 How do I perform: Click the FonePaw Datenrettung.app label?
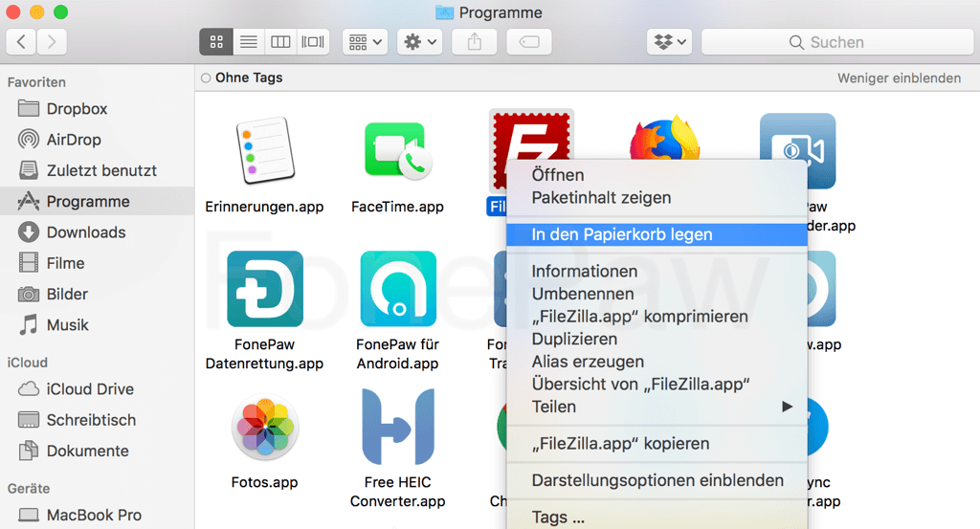264,354
